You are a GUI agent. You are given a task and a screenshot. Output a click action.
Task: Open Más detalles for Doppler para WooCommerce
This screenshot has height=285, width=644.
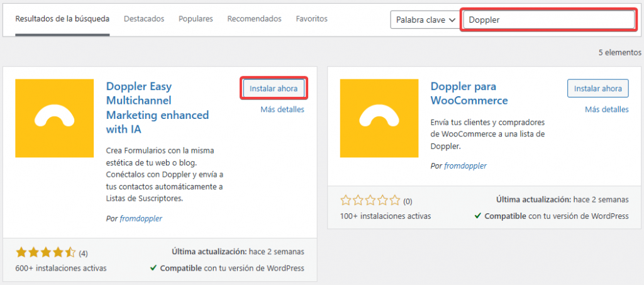tap(607, 109)
